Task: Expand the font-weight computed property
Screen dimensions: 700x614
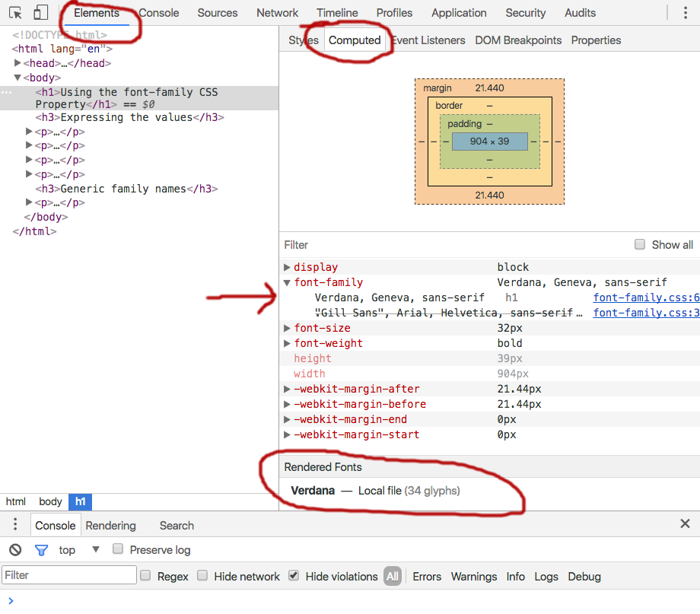Action: pos(287,343)
